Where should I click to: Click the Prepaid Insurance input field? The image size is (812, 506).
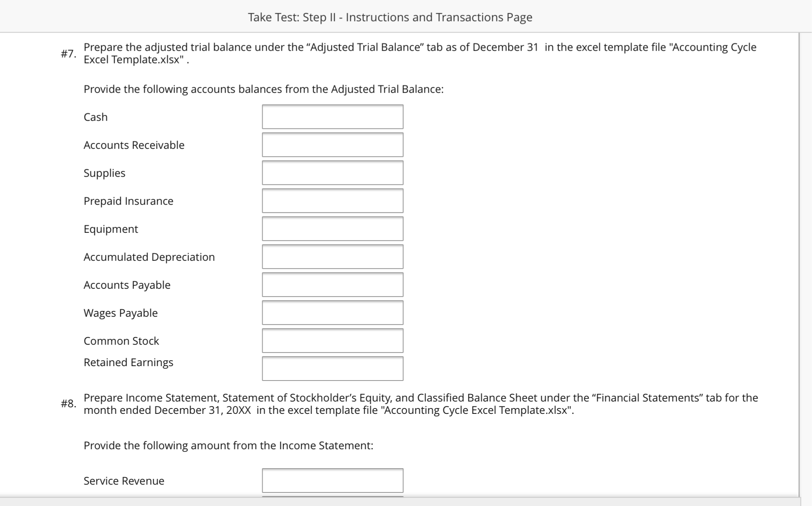(x=333, y=201)
